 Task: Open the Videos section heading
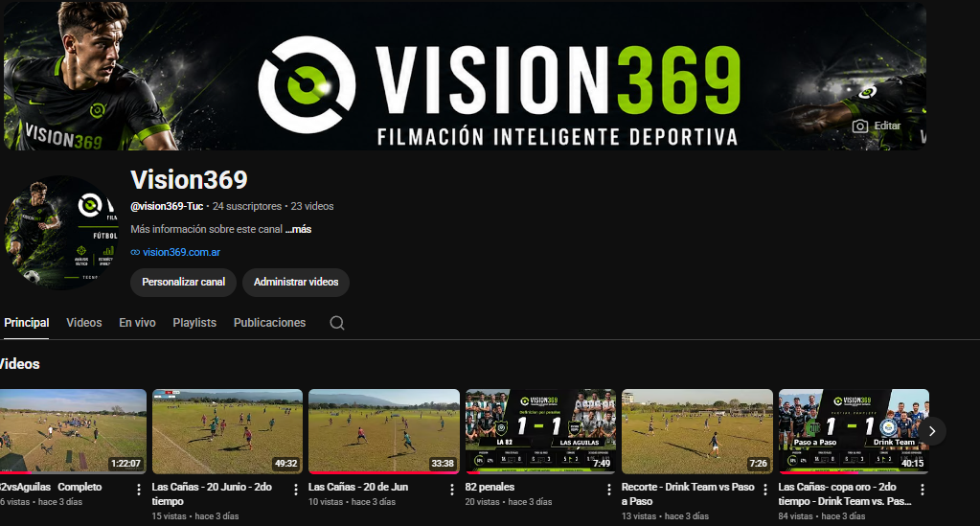19,364
